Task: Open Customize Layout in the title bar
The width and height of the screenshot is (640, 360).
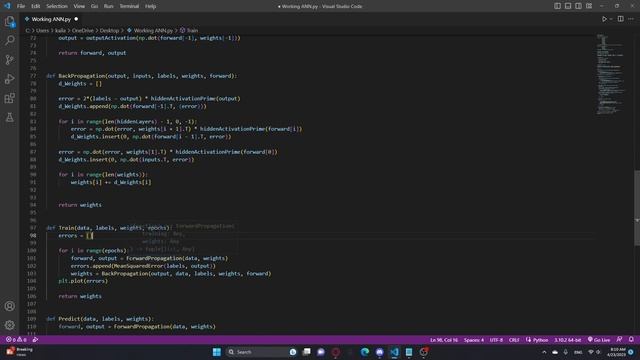Action: 589,6
